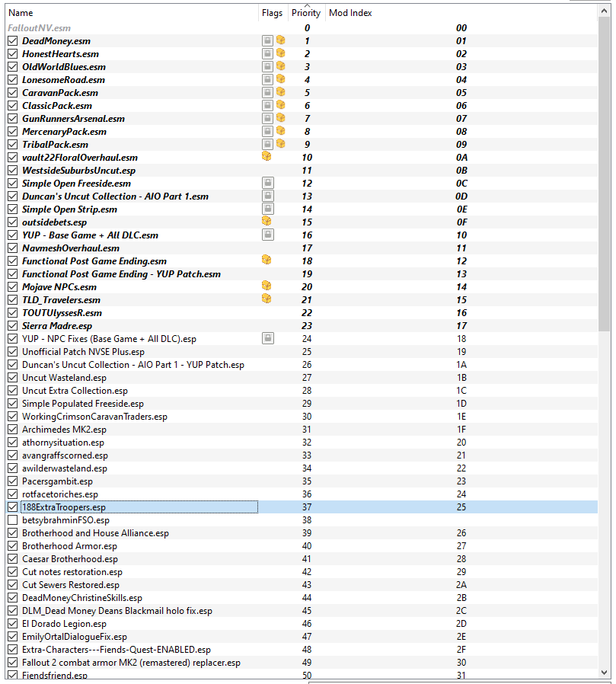Click the lock flag icon for LonesomeRoad.esm

tap(268, 79)
